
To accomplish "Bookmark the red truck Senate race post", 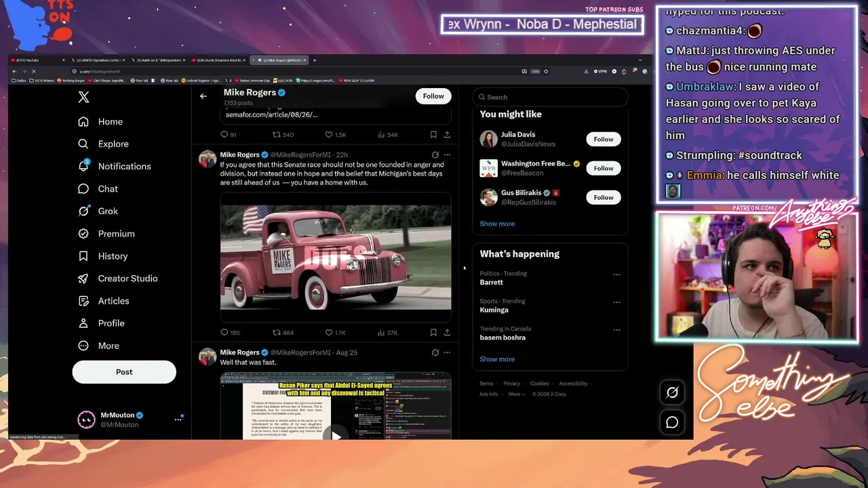I will [433, 333].
